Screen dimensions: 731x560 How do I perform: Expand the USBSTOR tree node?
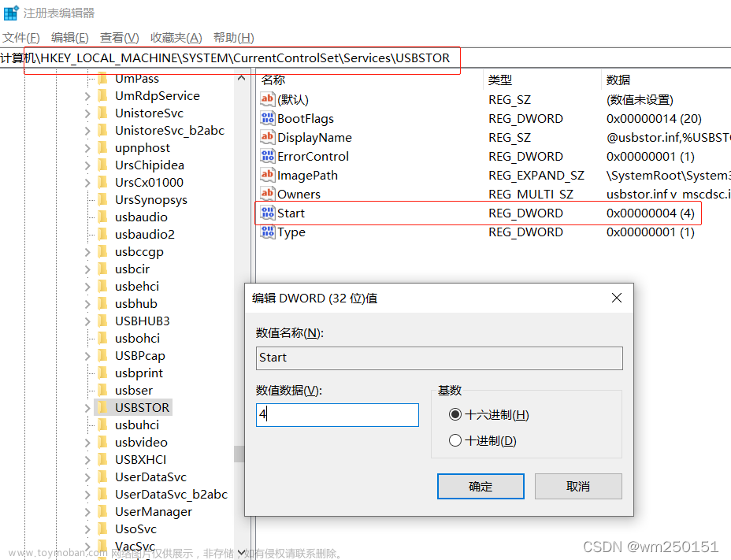pos(87,408)
